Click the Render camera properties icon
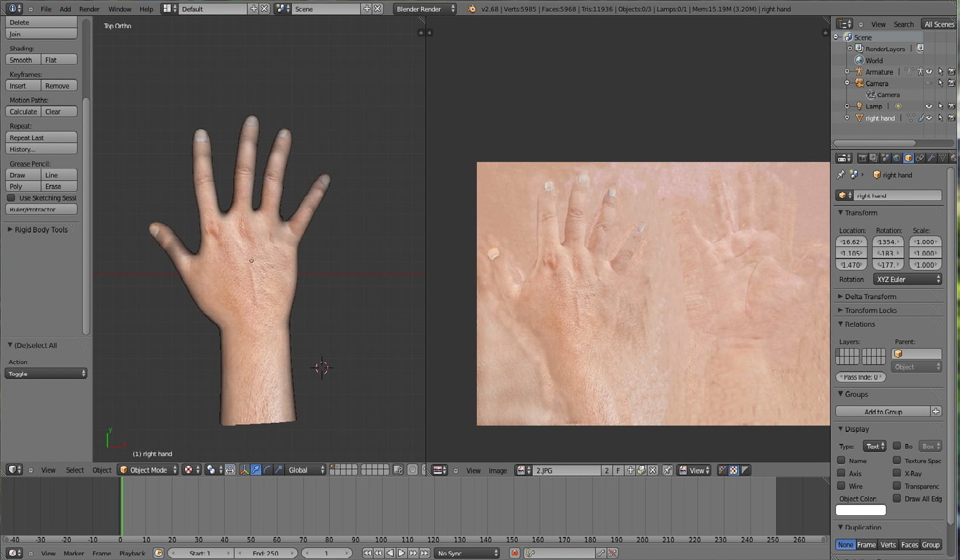Image resolution: width=960 pixels, height=560 pixels. [863, 158]
